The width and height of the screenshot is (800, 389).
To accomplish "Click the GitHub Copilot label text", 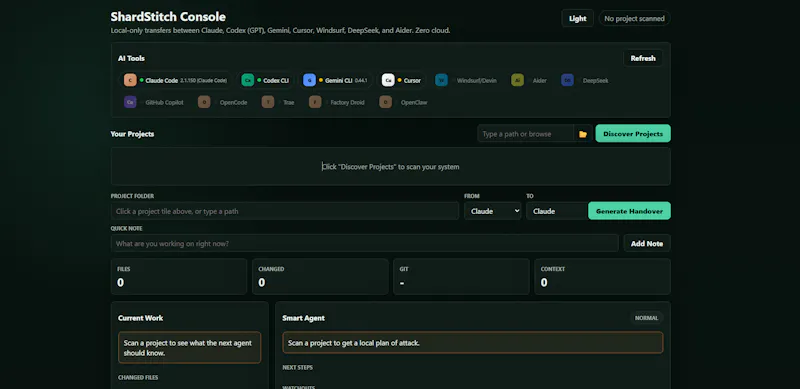I will click(x=164, y=103).
